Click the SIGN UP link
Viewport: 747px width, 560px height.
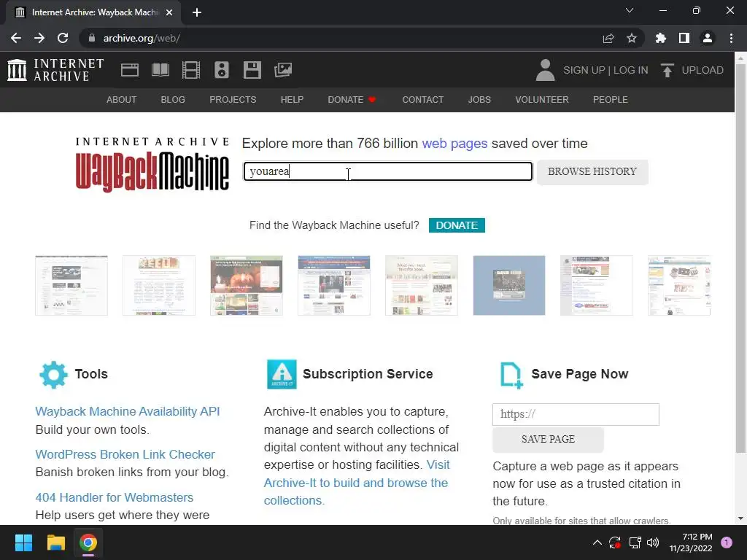tap(584, 70)
